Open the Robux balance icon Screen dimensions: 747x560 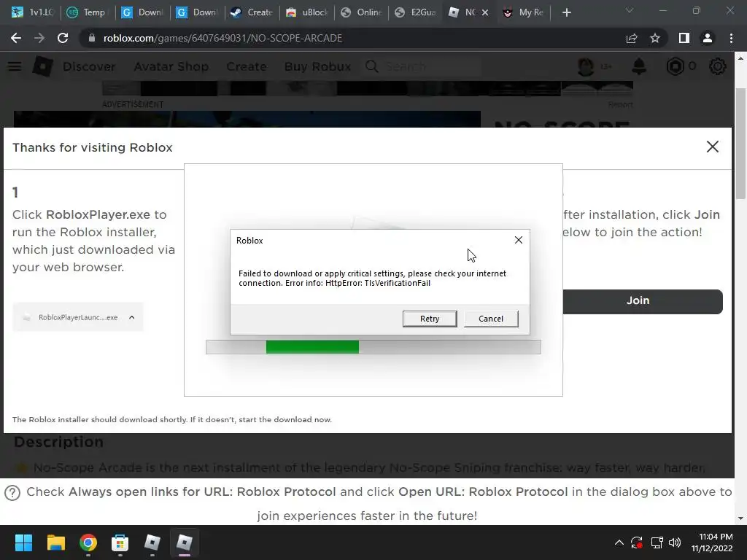[x=675, y=66]
